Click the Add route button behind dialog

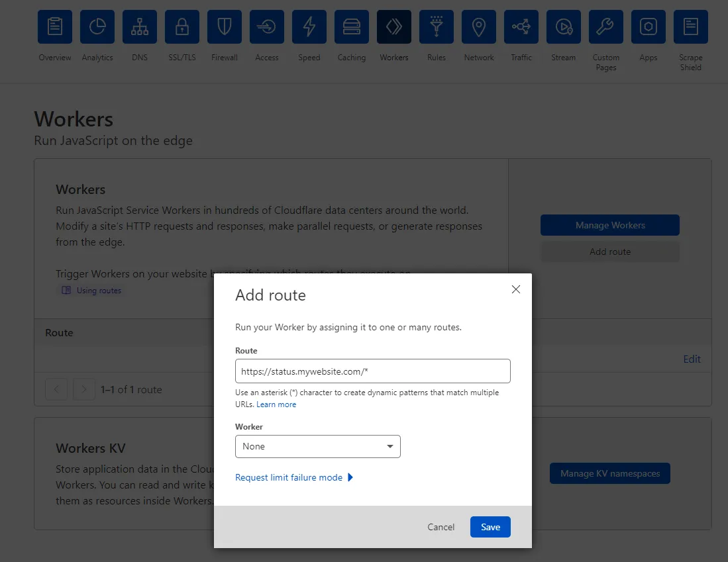610,252
